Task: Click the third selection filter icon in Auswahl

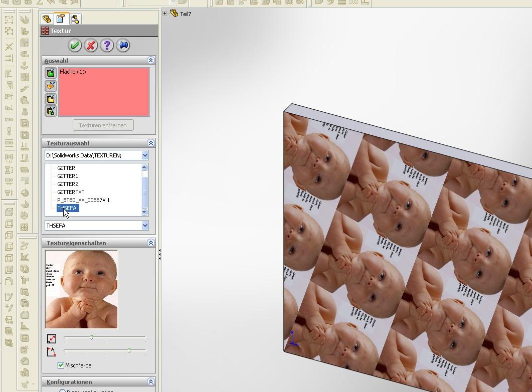Action: pyautogui.click(x=51, y=99)
